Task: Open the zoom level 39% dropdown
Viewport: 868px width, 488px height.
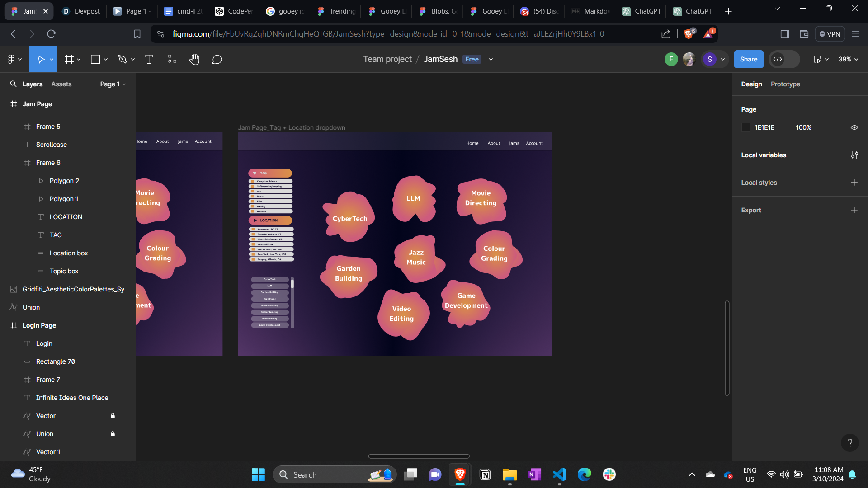Action: (x=848, y=59)
